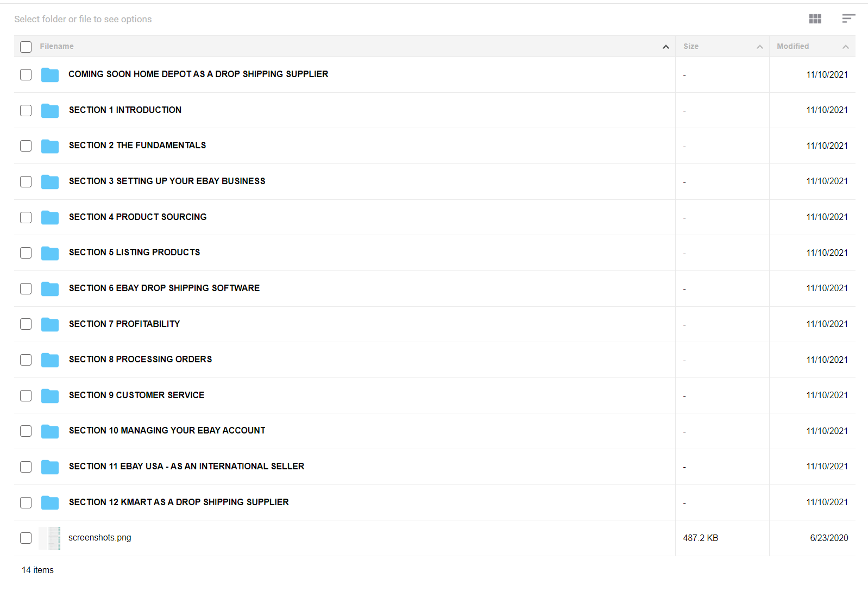Open SECTION 1 INTRODUCTION folder name
Screen dimensions: 868x591
pyautogui.click(x=125, y=110)
